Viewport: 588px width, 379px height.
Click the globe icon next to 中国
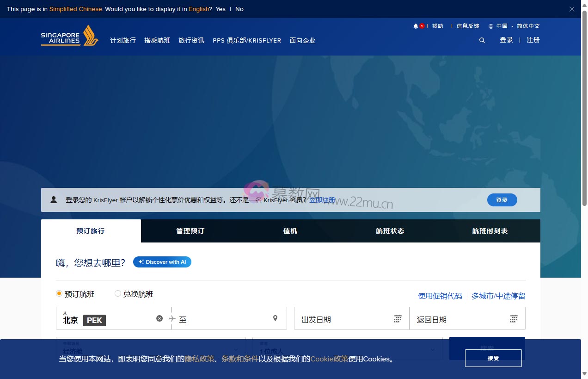click(x=490, y=26)
